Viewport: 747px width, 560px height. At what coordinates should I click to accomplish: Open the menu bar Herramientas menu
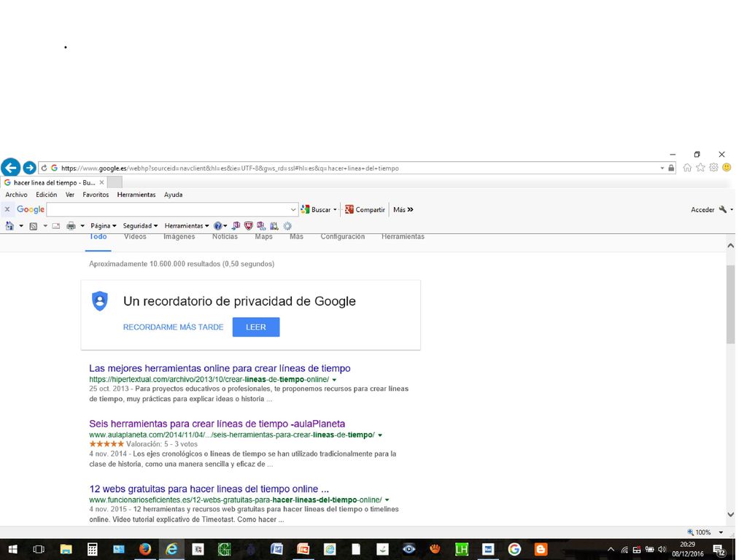tap(136, 195)
